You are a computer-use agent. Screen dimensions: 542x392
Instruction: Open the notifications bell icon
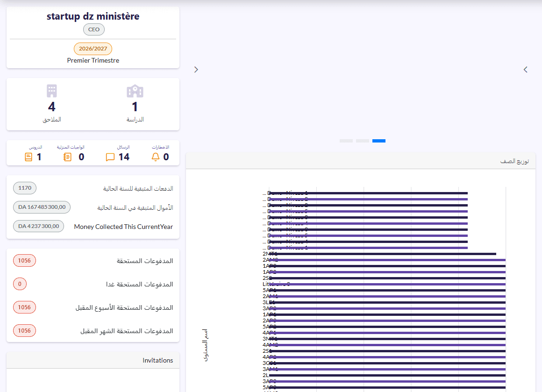click(x=156, y=157)
